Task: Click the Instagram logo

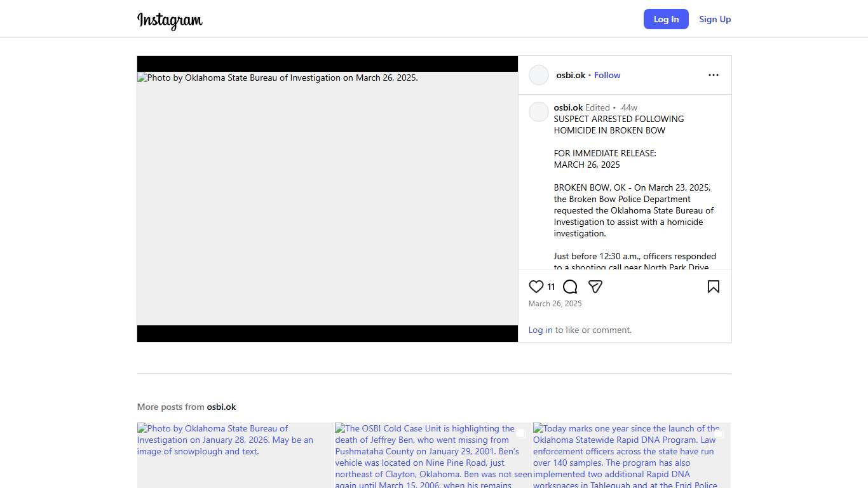Action: click(x=170, y=20)
